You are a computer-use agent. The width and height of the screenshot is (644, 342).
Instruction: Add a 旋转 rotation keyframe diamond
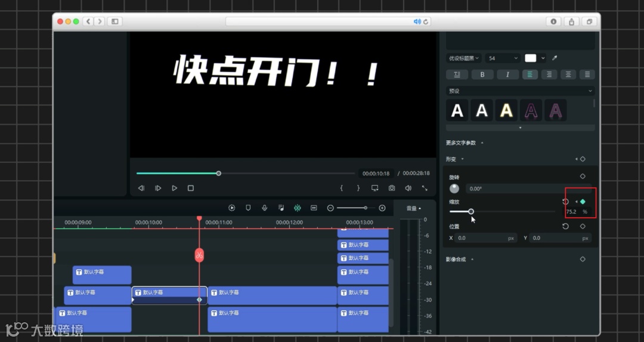point(583,176)
